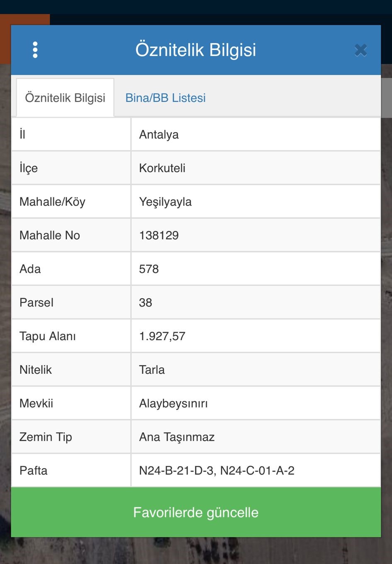Viewport: 392px width, 564px height.
Task: Close the Öznitelik Bilgisi dialog
Action: click(x=360, y=50)
